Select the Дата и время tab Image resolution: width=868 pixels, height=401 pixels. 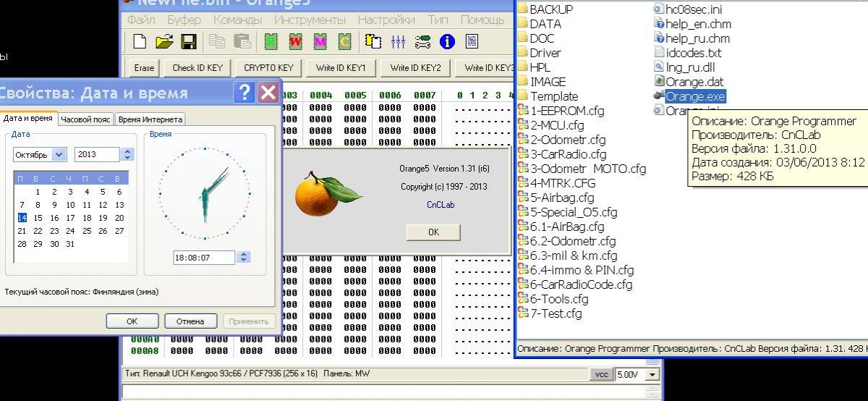27,119
